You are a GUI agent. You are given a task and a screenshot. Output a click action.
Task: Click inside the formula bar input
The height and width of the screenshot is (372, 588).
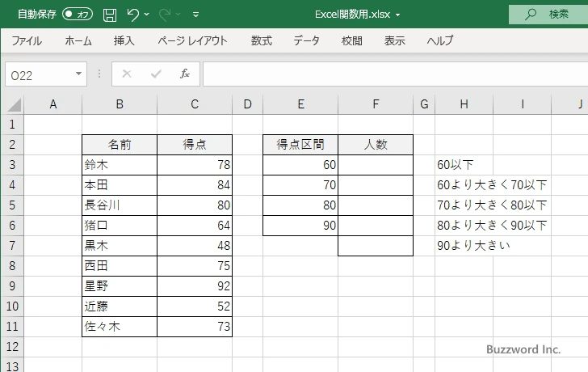(395, 74)
